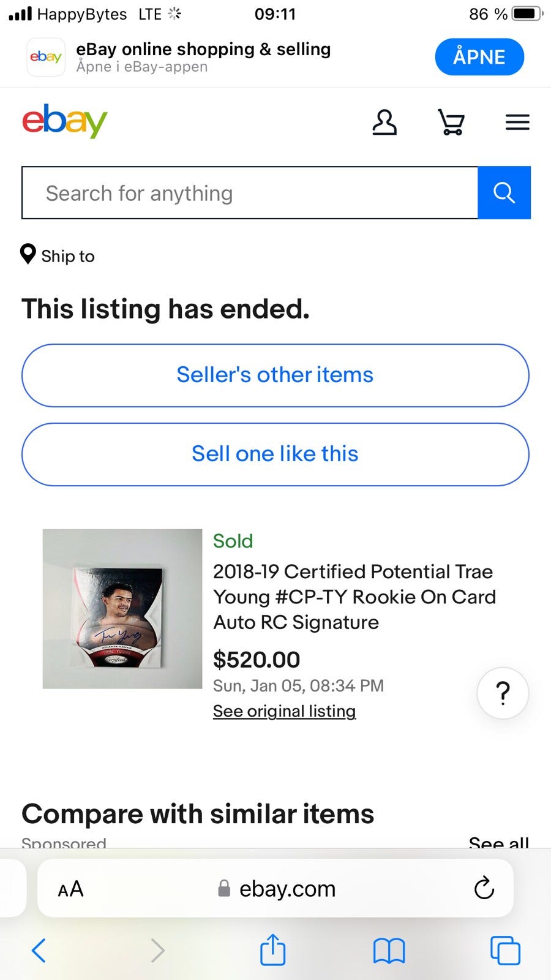Go back with Safari's back arrow
The height and width of the screenshot is (980, 551).
(39, 951)
